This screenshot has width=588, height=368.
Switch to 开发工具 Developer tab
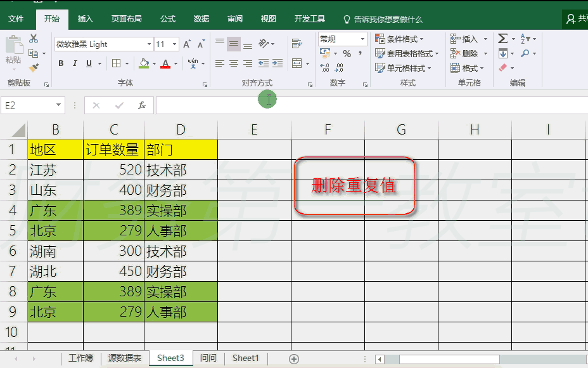pos(309,19)
